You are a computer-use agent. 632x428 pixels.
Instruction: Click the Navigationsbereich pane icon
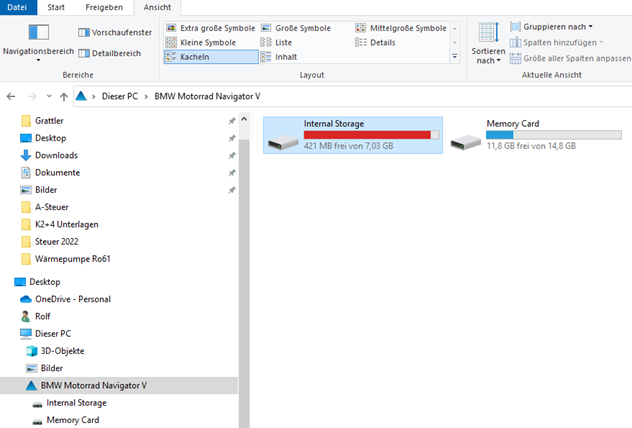38,35
